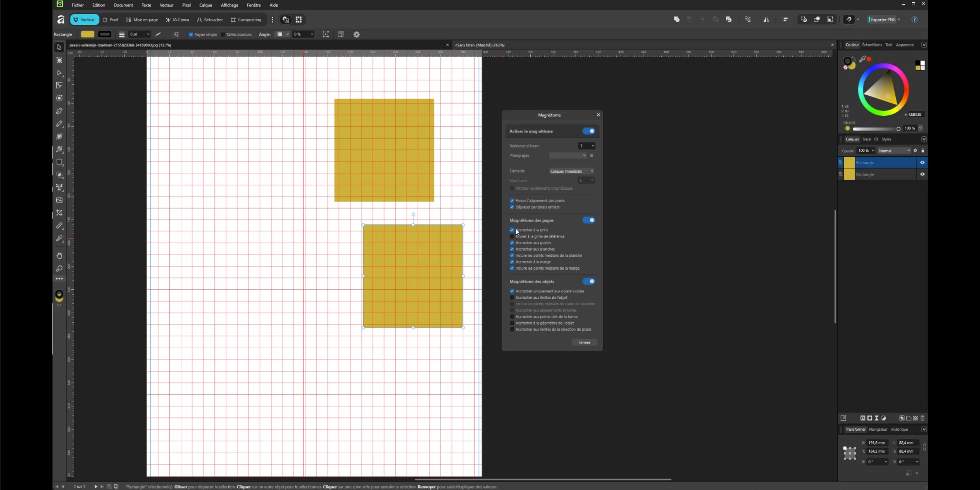Hide the top Rectangle layer with eye icon
Viewport: 980px width, 490px height.
coord(922,163)
